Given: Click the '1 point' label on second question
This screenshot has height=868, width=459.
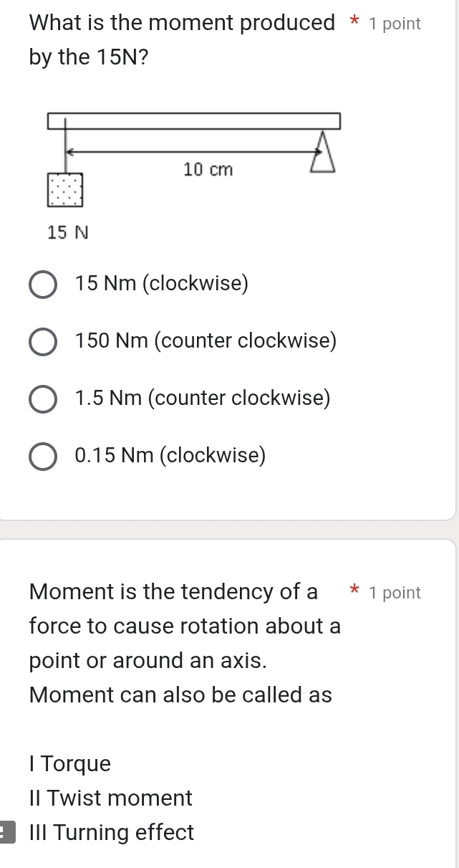Looking at the screenshot, I should [395, 593].
